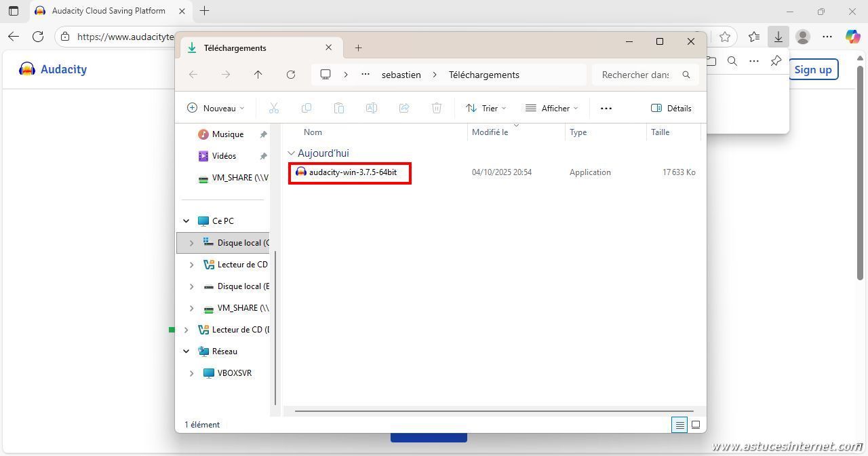Open the browser Downloads icon
This screenshot has width=868, height=456.
click(x=778, y=37)
